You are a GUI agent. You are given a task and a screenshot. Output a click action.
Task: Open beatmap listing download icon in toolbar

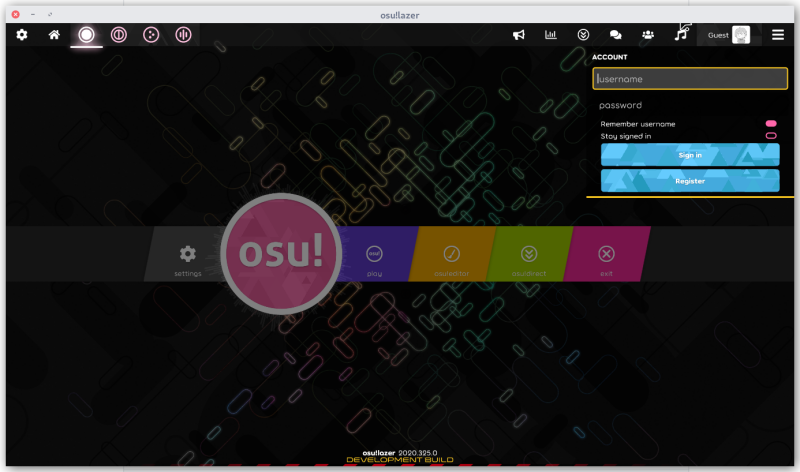point(583,35)
